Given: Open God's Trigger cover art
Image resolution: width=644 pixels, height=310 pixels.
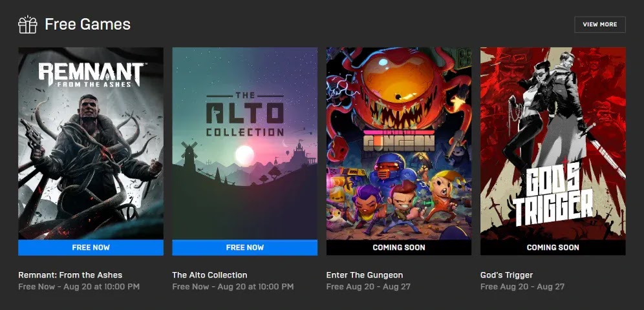Looking at the screenshot, I should pos(553,143).
